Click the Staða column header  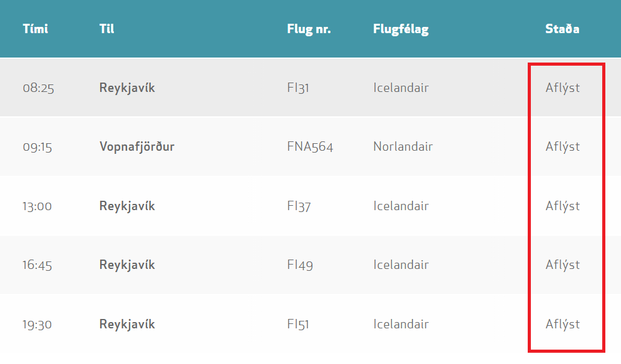562,29
